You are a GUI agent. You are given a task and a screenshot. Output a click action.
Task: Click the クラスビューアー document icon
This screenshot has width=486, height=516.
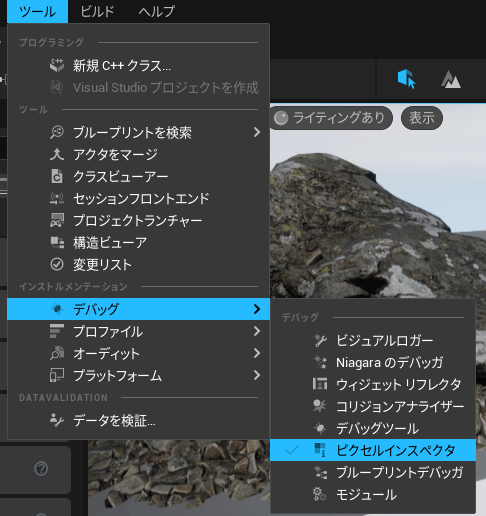(x=57, y=176)
